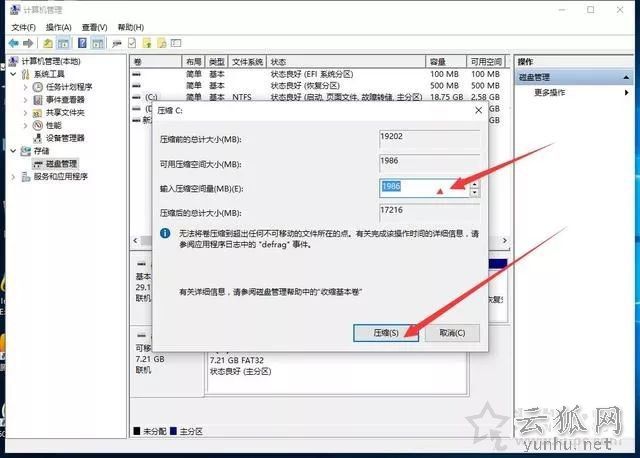Click the clock icon beside 任务计划程序
The width and height of the screenshot is (640, 458).
click(38, 87)
